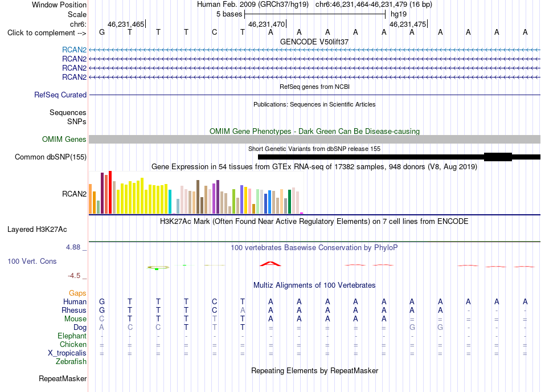The width and height of the screenshot is (541, 392).
Task: Click the Dog species label
Action: point(80,328)
